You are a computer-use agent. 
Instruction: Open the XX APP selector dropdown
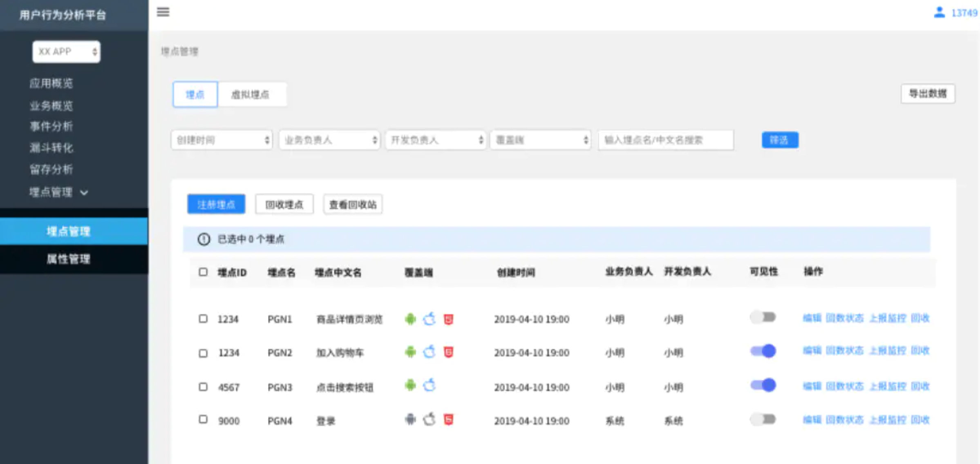pos(67,51)
